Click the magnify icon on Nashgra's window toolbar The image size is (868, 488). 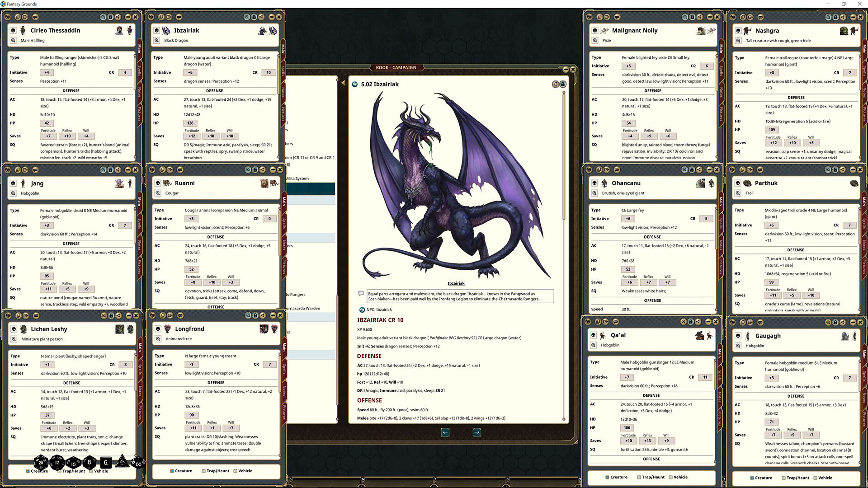[828, 17]
